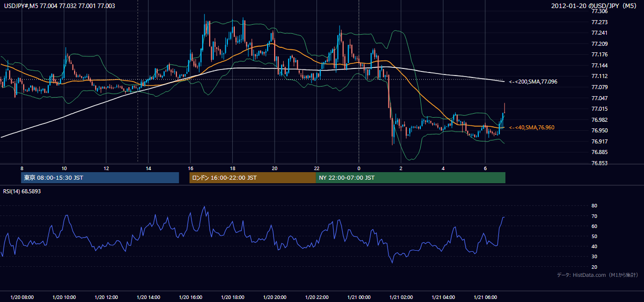Click the 1/20 20:00 time axis label

coord(274,297)
